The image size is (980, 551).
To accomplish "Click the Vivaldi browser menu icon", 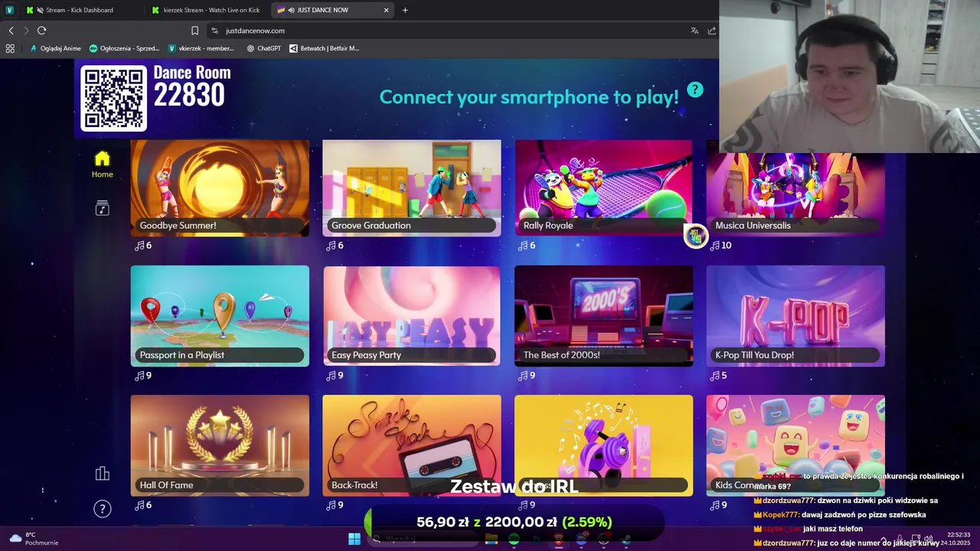I will pos(9,10).
